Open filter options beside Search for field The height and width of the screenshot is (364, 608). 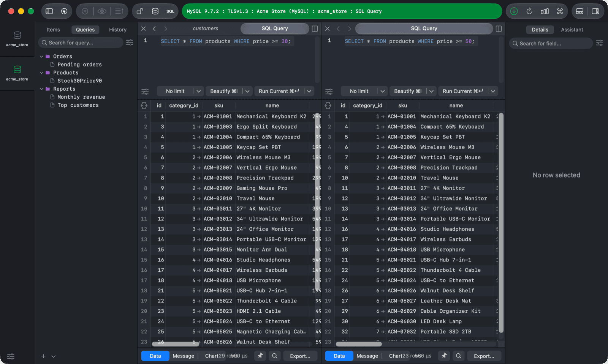(600, 43)
